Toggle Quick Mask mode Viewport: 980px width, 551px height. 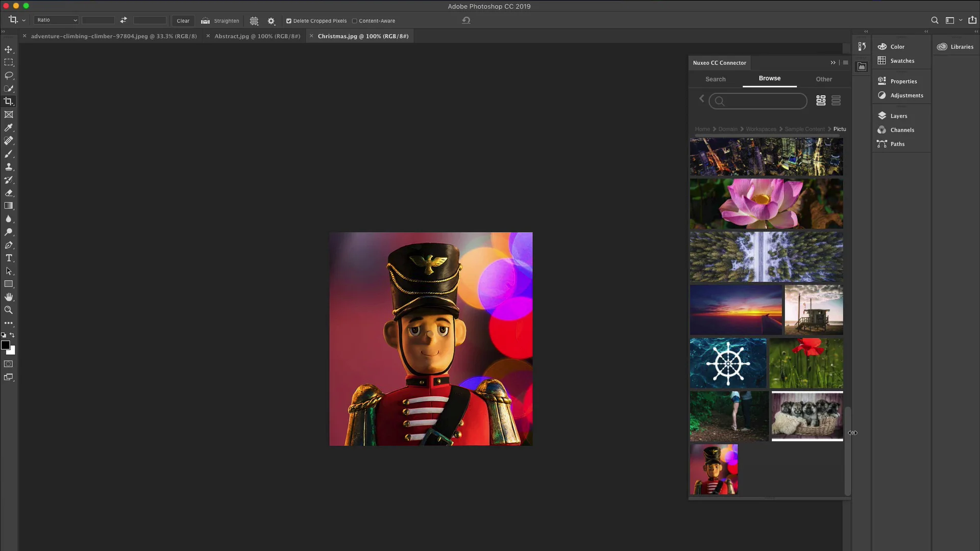(x=9, y=364)
